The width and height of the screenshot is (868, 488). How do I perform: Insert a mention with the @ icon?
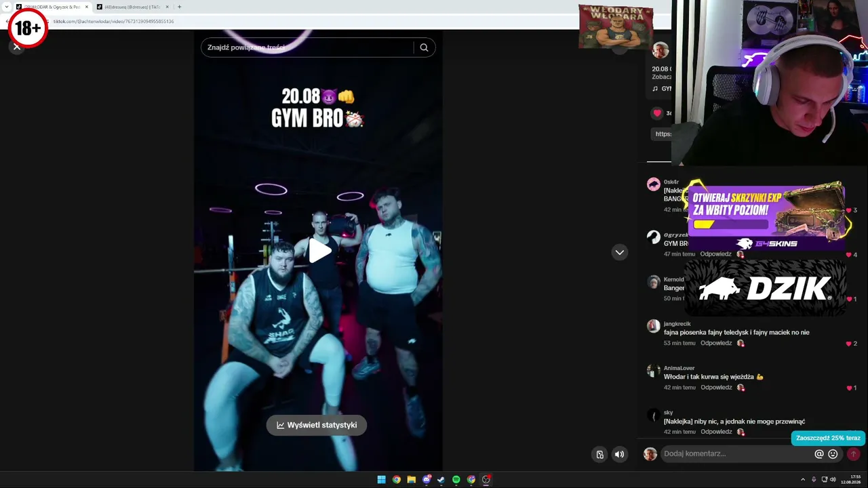tap(819, 454)
